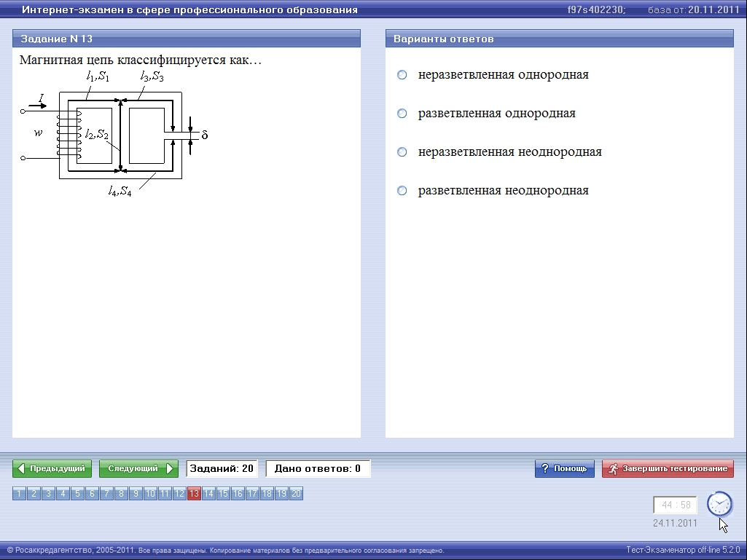Click Завершить тестирование to end the test
This screenshot has height=560, width=747.
pos(668,468)
